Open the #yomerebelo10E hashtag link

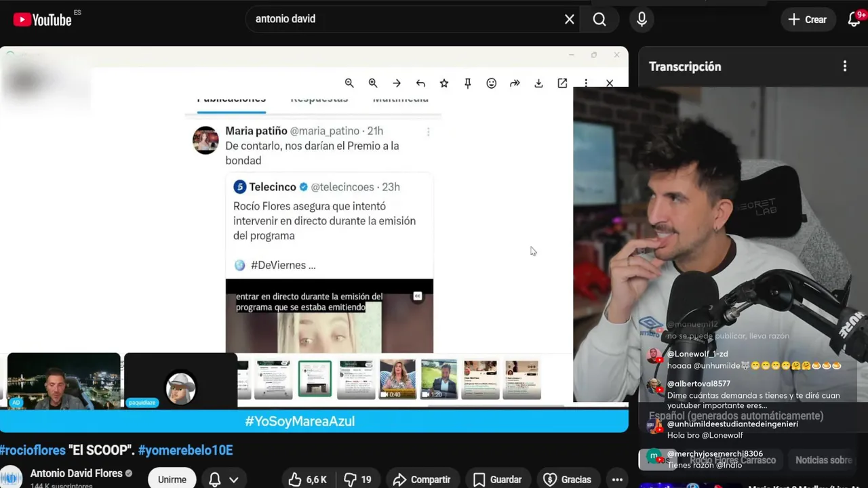click(185, 451)
